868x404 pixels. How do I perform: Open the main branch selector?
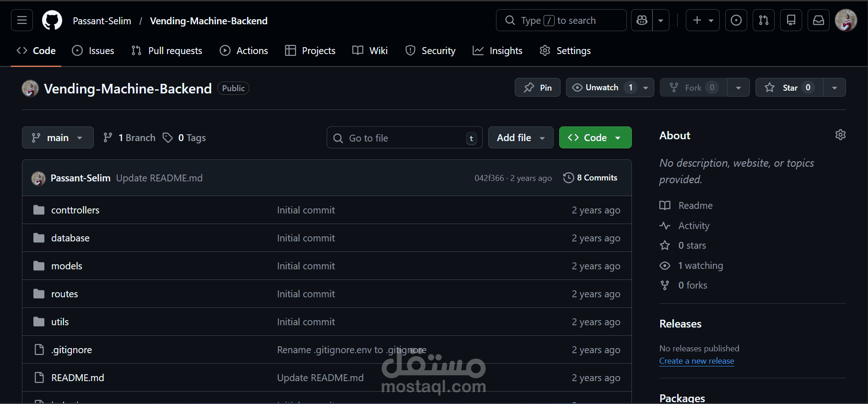(58, 137)
